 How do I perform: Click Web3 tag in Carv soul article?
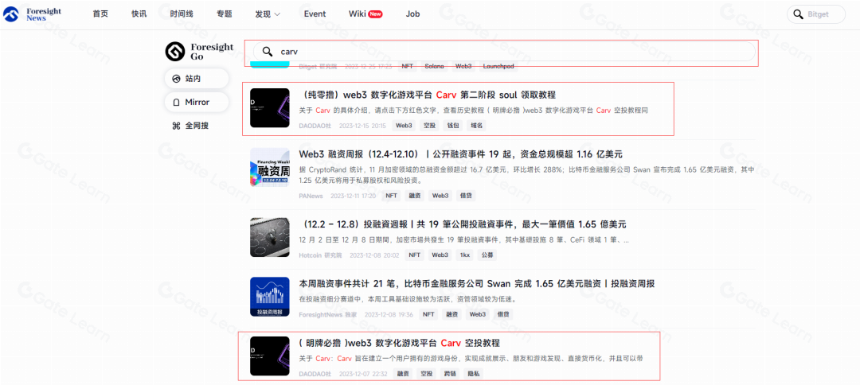[404, 126]
